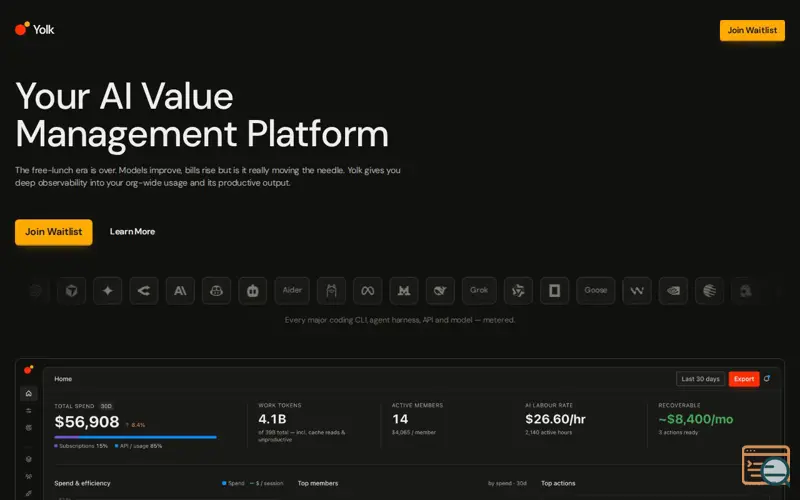
Task: Click the refresh icon beside Export
Action: click(767, 379)
